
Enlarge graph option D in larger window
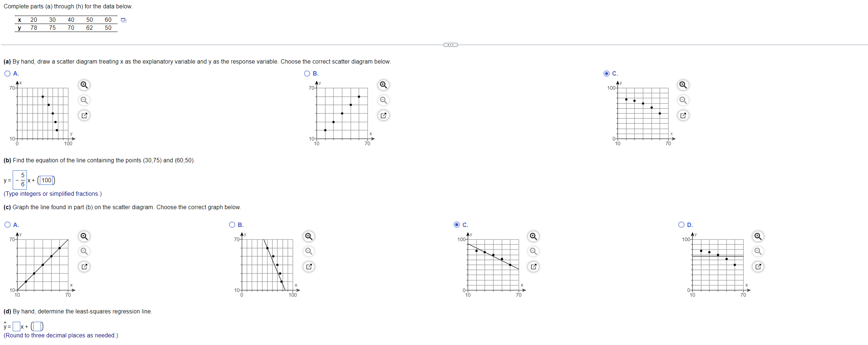pos(758,267)
